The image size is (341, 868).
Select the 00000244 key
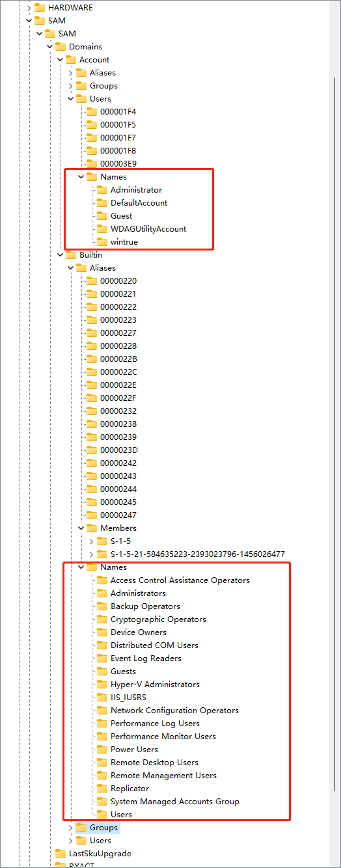click(x=118, y=489)
